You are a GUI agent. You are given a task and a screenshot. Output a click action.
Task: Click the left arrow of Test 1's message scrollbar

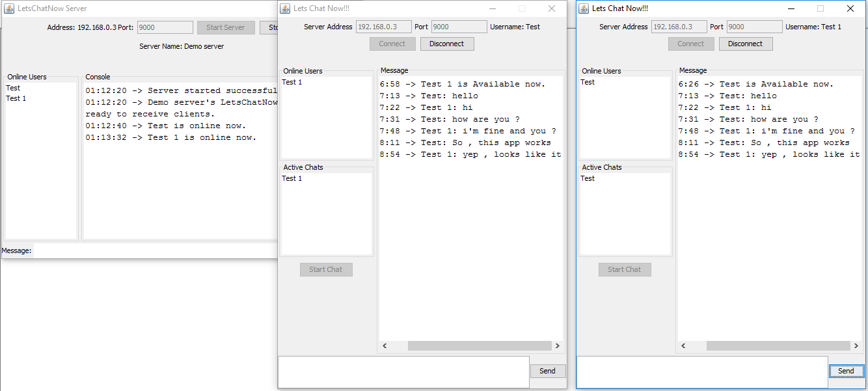click(683, 345)
